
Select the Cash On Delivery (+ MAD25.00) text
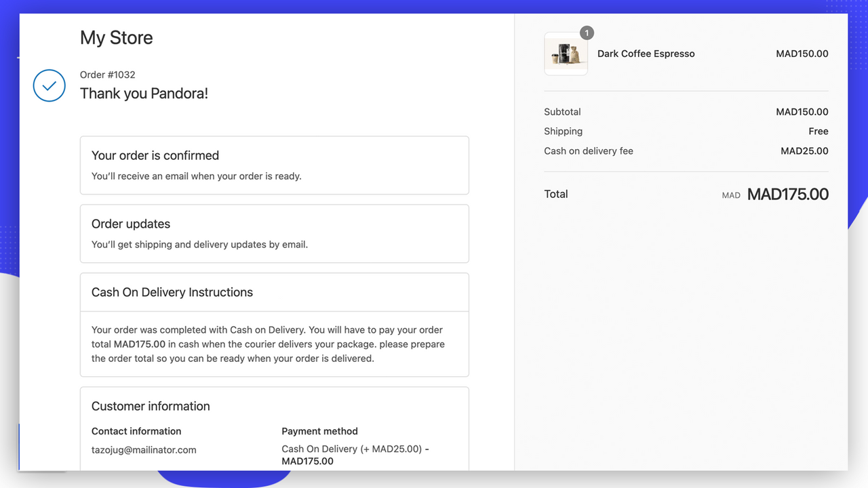[x=352, y=449]
